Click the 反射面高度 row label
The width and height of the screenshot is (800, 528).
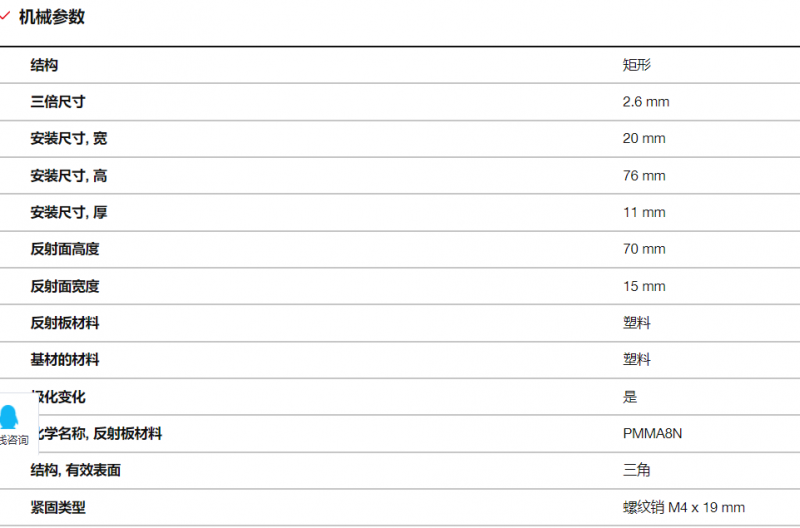click(64, 249)
